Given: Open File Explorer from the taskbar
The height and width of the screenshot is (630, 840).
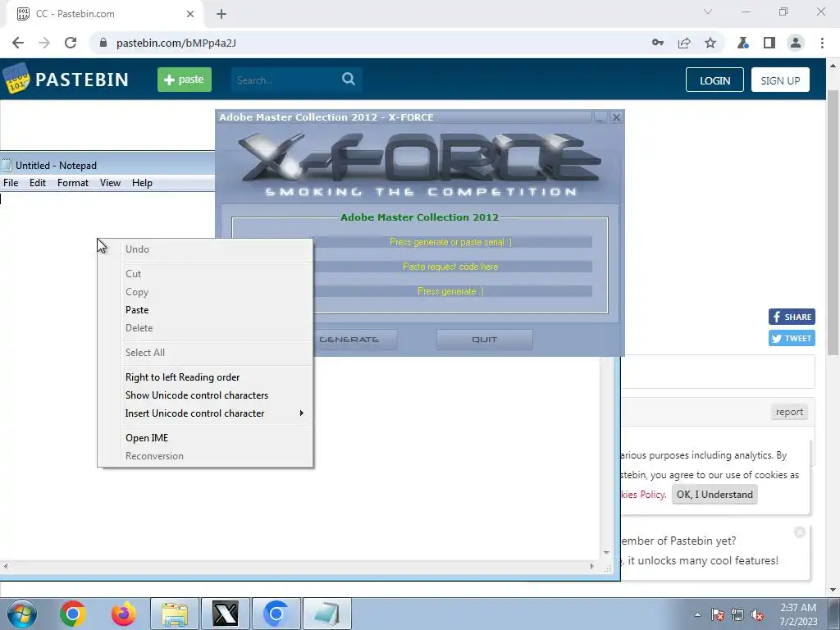Looking at the screenshot, I should click(x=175, y=614).
